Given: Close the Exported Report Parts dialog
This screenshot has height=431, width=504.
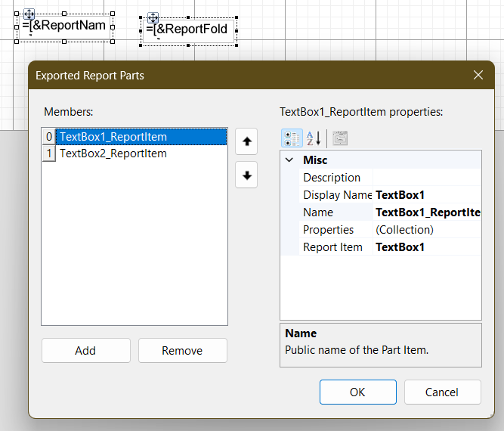Looking at the screenshot, I should tap(478, 75).
